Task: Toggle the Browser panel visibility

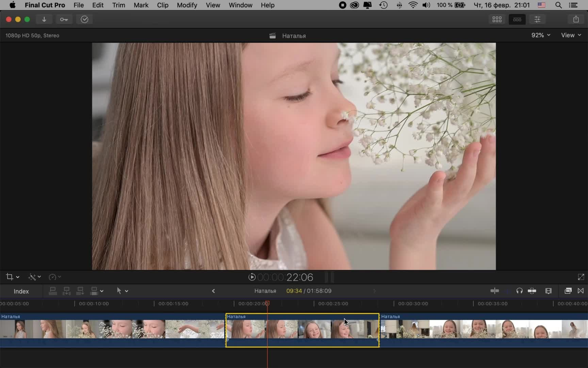Action: click(x=497, y=19)
